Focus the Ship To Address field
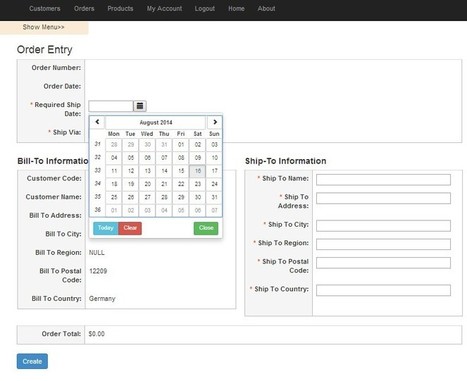This screenshot has width=467, height=381. click(383, 198)
